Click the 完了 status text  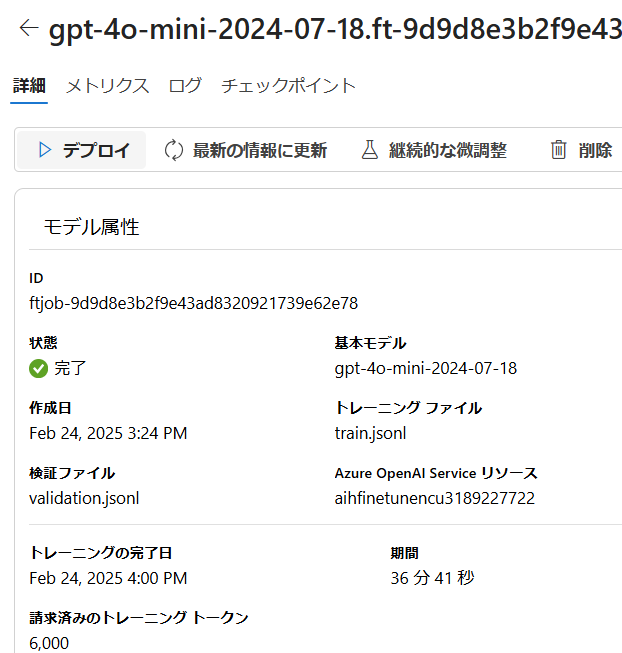tap(70, 368)
